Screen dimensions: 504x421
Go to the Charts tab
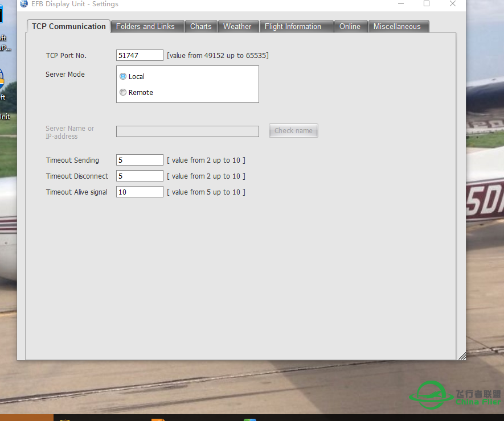(200, 26)
